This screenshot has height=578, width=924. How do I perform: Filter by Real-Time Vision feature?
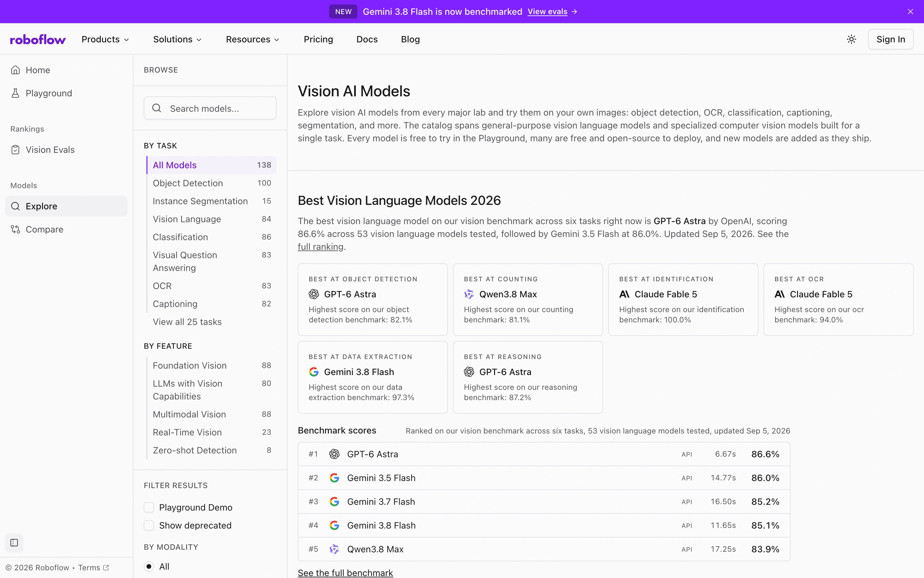tap(211, 432)
